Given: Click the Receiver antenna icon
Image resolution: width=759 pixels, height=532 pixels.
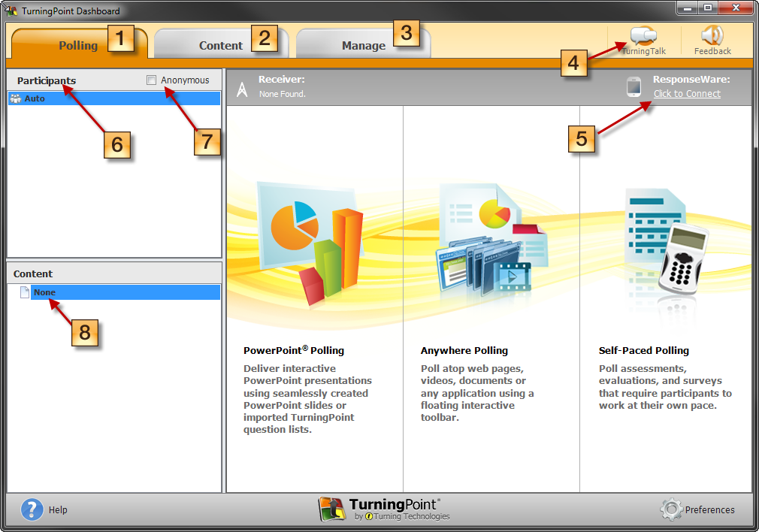Looking at the screenshot, I should [x=242, y=89].
